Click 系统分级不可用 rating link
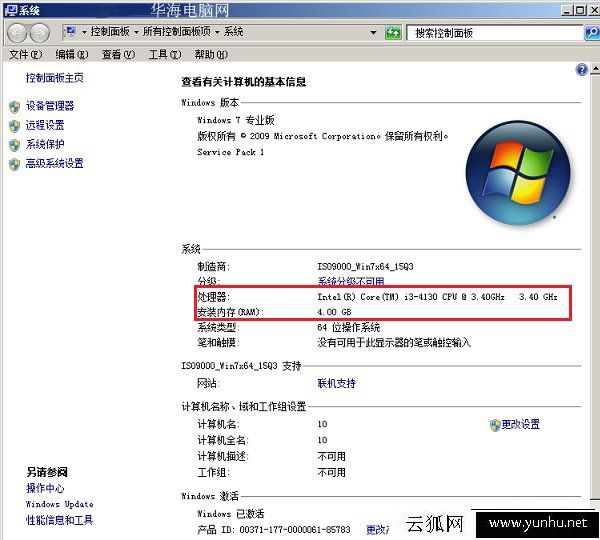Image resolution: width=600 pixels, height=540 pixels. click(351, 281)
